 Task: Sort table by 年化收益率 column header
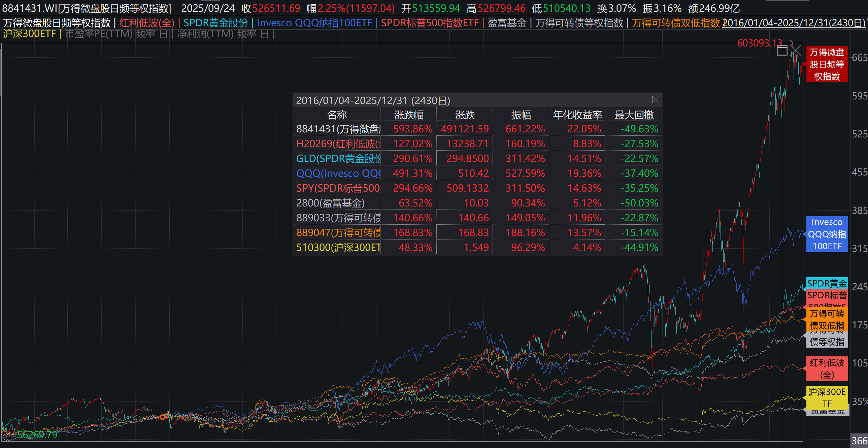pyautogui.click(x=577, y=115)
